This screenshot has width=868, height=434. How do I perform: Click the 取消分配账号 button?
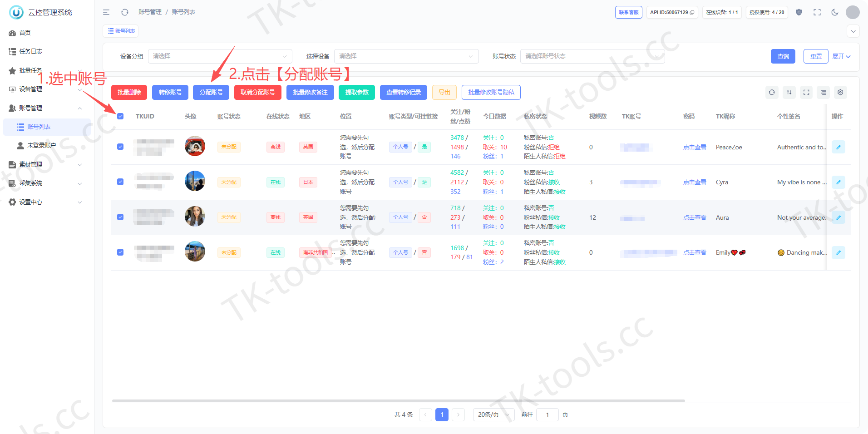[x=258, y=92]
